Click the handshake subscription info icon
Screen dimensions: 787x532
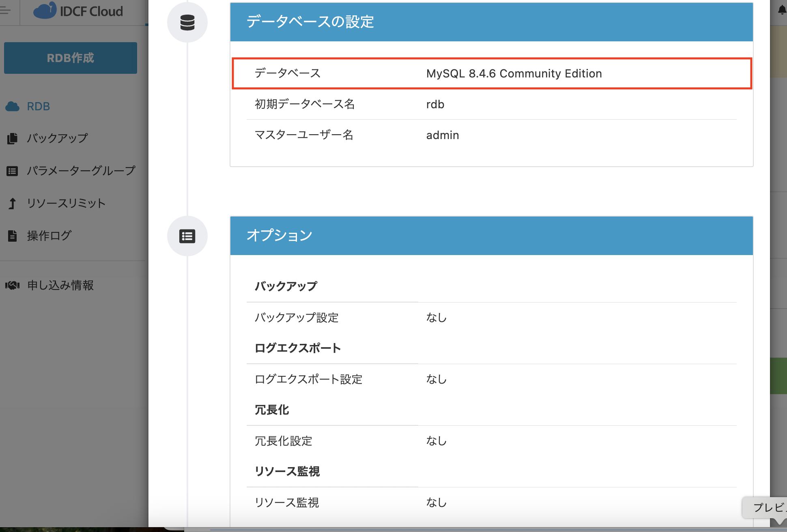coord(13,285)
